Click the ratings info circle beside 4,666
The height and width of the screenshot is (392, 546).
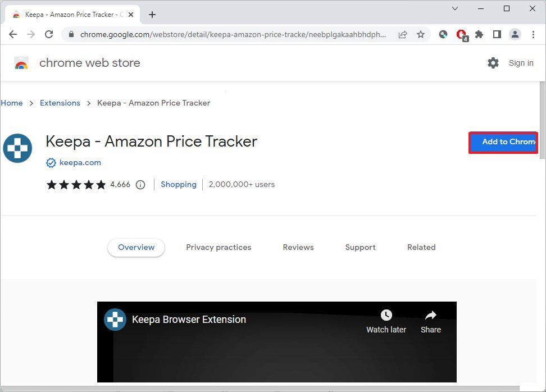click(140, 184)
